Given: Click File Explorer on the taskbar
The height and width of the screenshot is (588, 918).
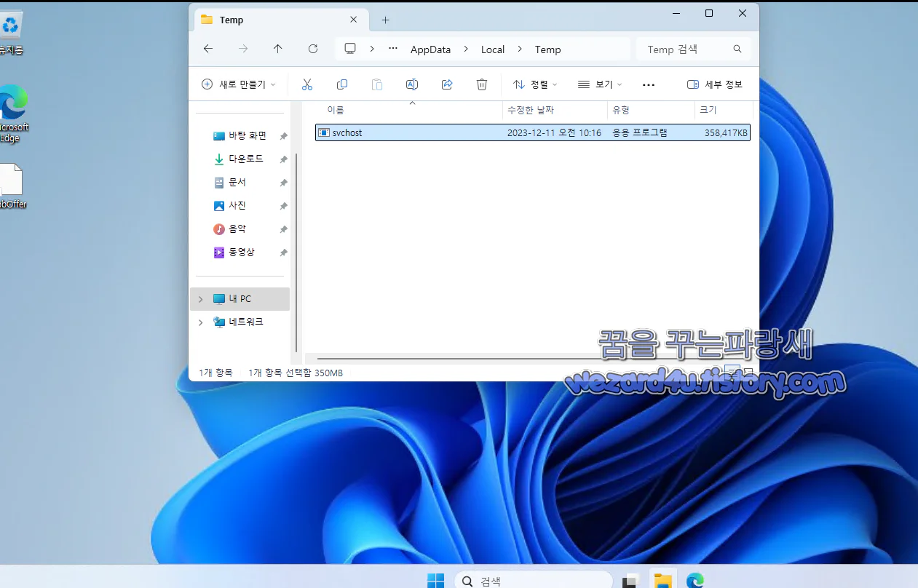Looking at the screenshot, I should (662, 580).
